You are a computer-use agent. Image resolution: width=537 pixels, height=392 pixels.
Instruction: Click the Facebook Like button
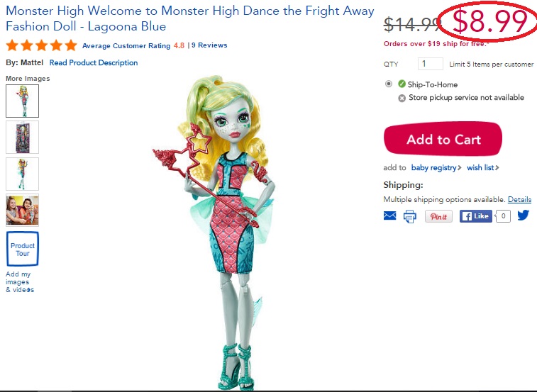click(476, 216)
